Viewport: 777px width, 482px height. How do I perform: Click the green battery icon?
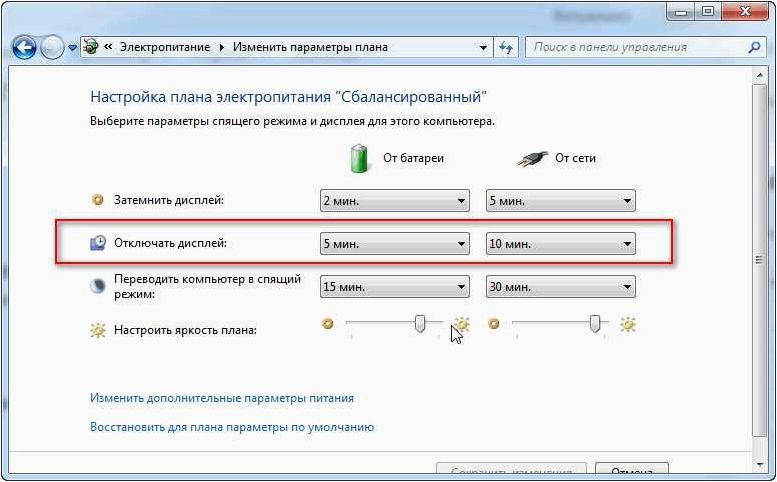click(359, 159)
